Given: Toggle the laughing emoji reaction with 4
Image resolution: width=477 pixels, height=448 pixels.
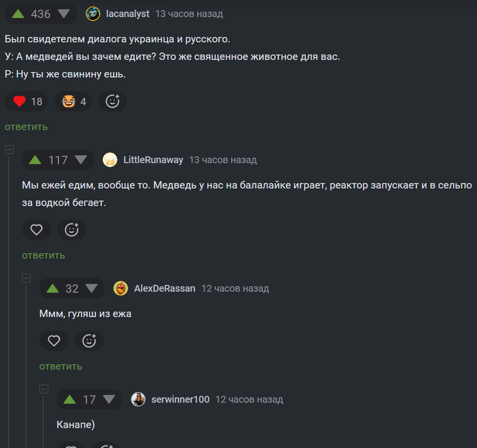Looking at the screenshot, I should coord(73,102).
